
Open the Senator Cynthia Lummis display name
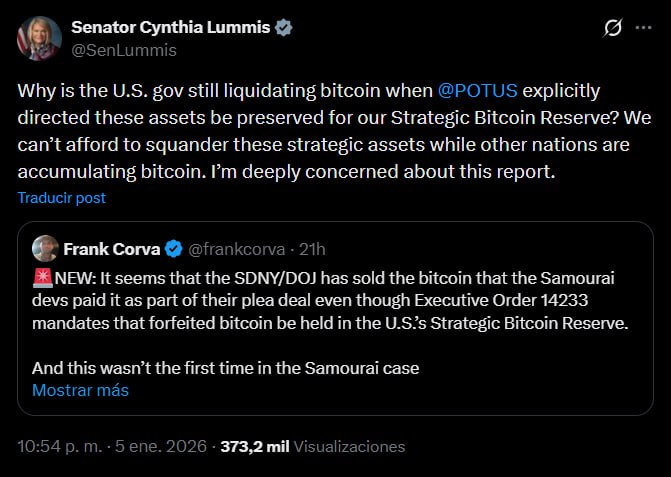click(171, 28)
